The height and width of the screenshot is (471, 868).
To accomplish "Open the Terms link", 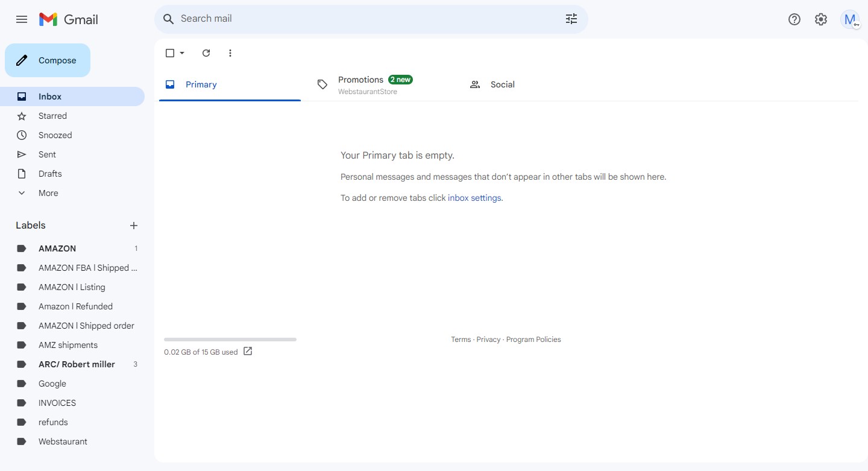I will [461, 340].
